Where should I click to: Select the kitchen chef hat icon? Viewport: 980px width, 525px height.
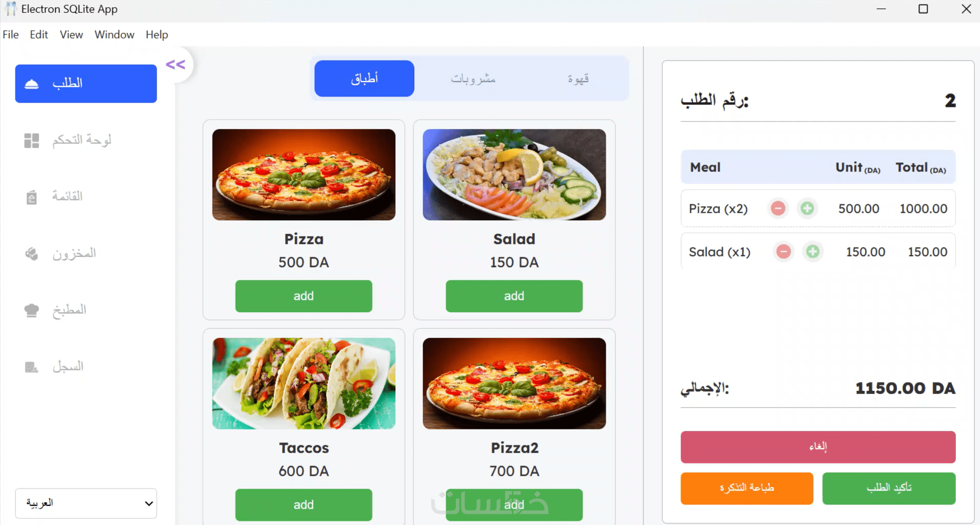point(32,310)
